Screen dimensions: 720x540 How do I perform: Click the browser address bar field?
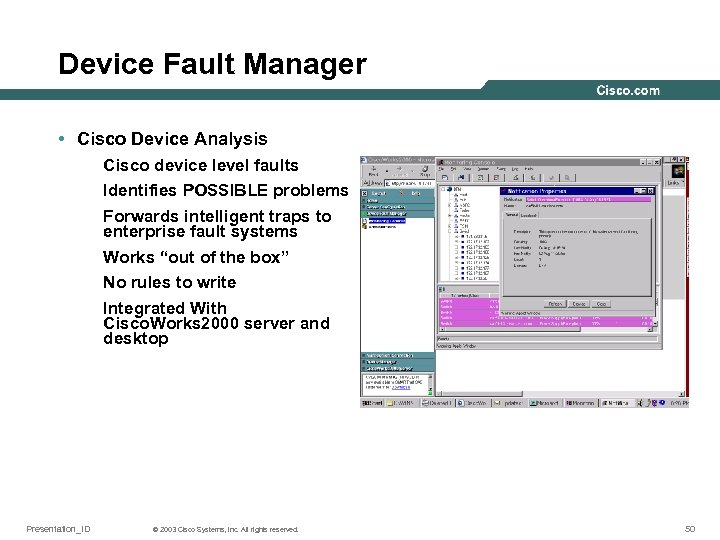click(409, 183)
